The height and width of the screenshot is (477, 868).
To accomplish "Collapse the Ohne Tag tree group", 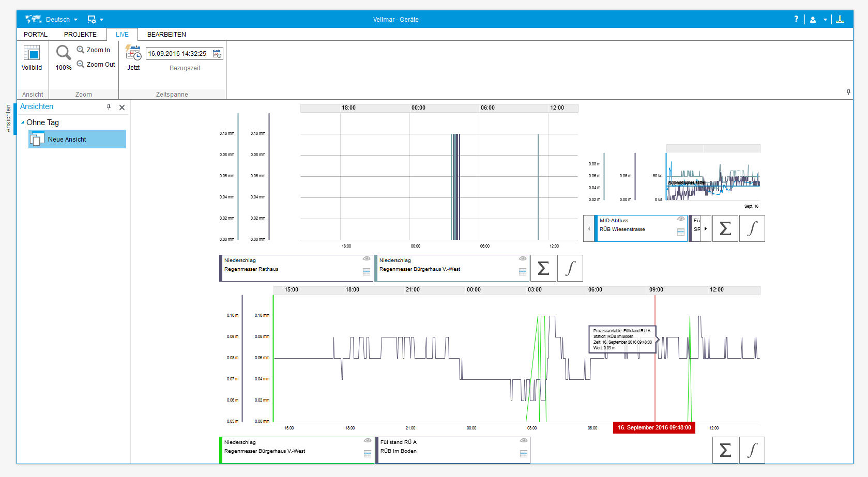I will click(23, 122).
